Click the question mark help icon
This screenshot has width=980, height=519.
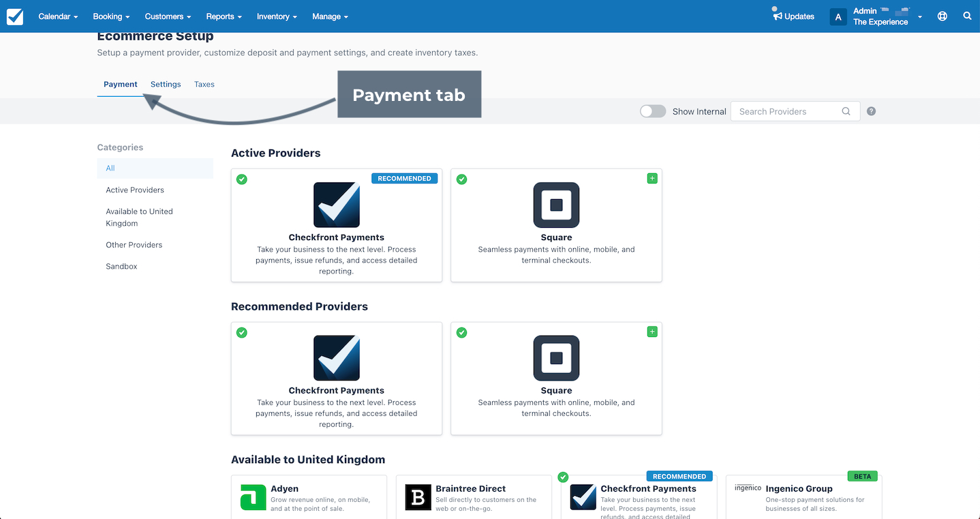click(871, 111)
